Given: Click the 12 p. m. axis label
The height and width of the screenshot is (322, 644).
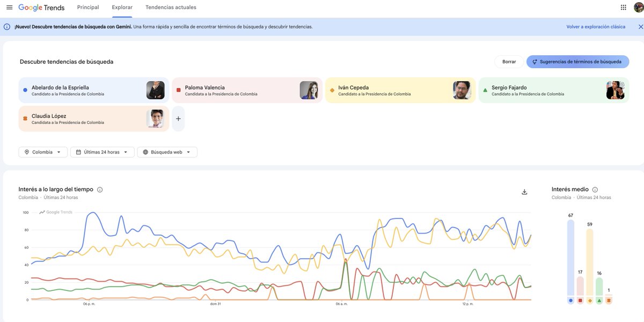Looking at the screenshot, I should click(468, 304).
